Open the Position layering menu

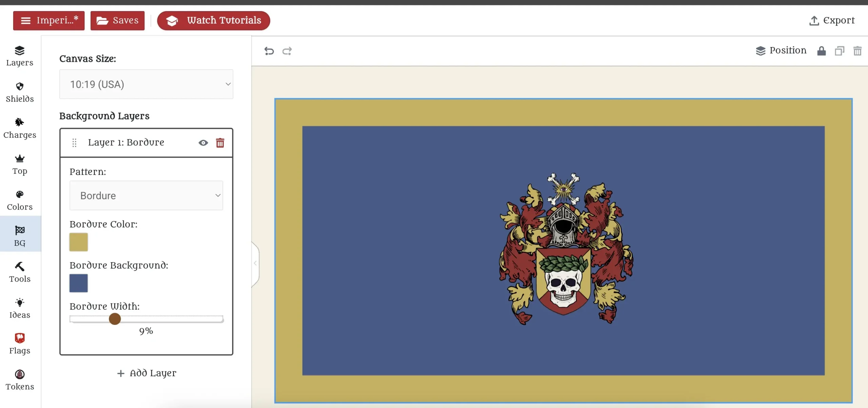click(781, 51)
